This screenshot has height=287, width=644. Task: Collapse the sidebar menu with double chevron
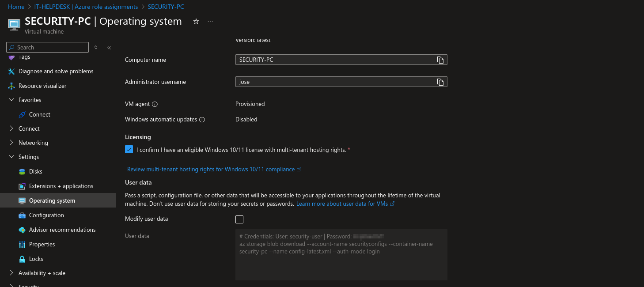[x=109, y=47]
